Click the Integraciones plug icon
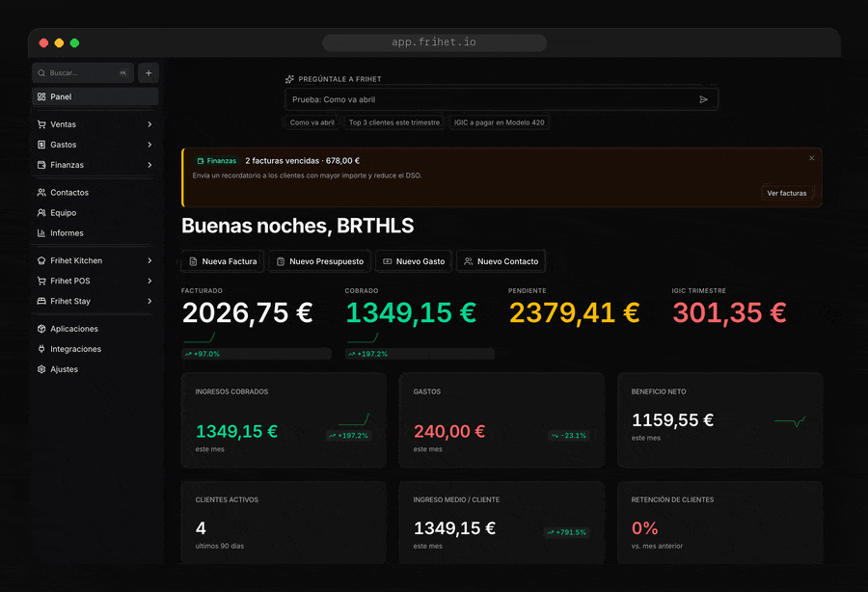868x592 pixels. tap(41, 349)
